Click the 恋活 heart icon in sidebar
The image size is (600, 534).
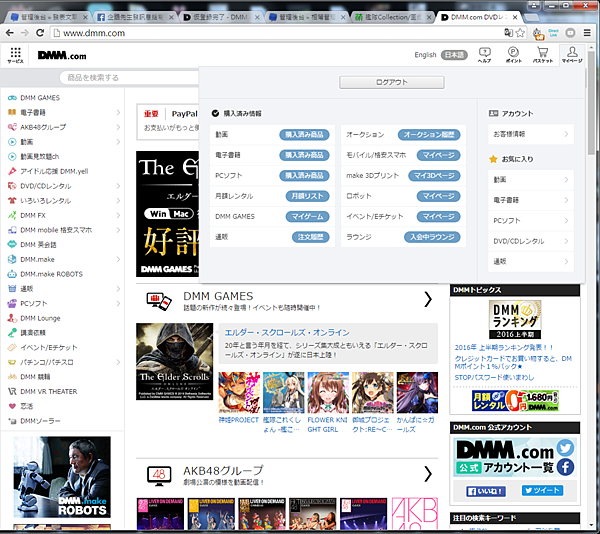pyautogui.click(x=12, y=406)
